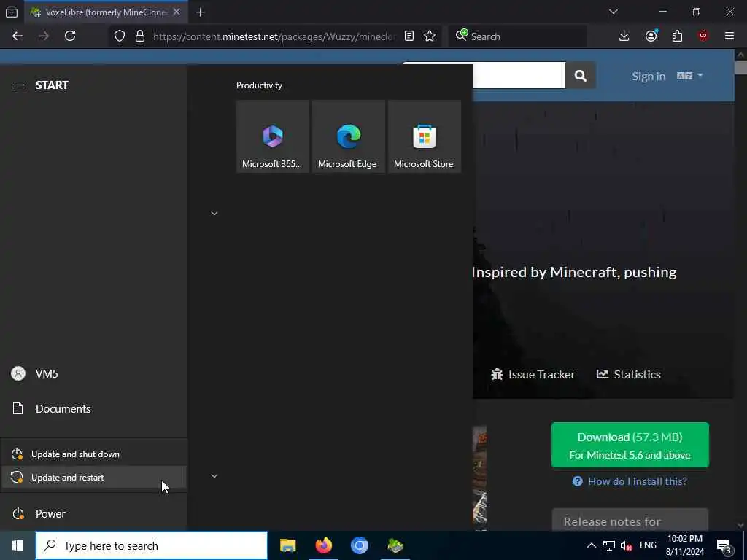Open tracking protection shield
The image size is (747, 560).
[x=120, y=36]
